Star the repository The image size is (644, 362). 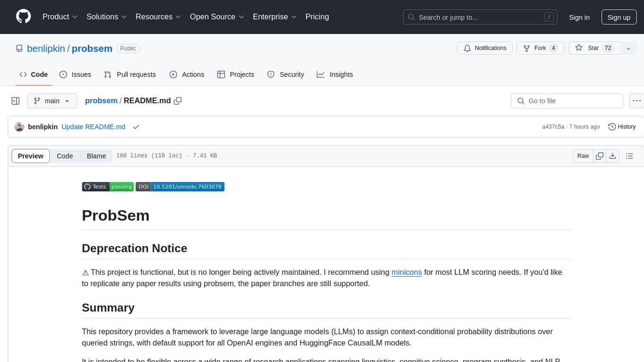click(x=594, y=48)
